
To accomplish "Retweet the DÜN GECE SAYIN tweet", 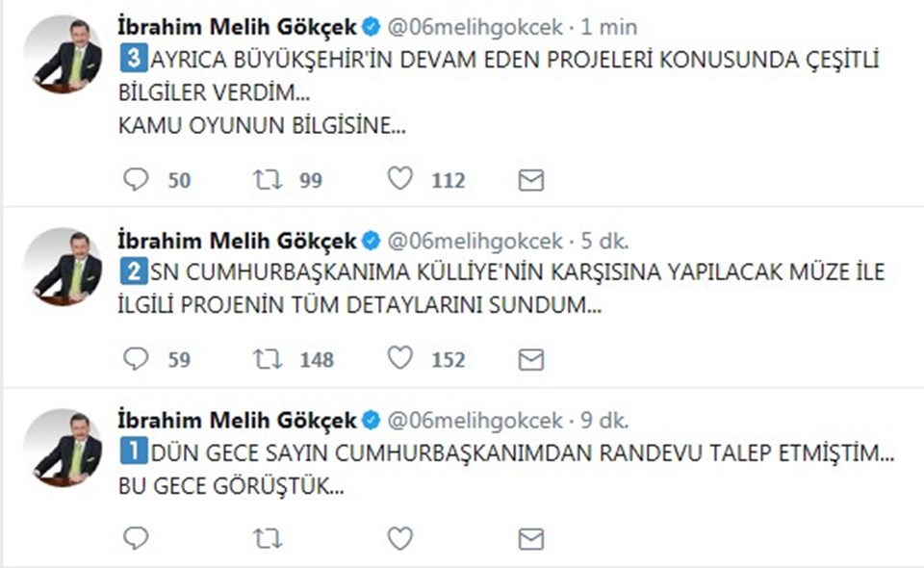I will coord(268,538).
